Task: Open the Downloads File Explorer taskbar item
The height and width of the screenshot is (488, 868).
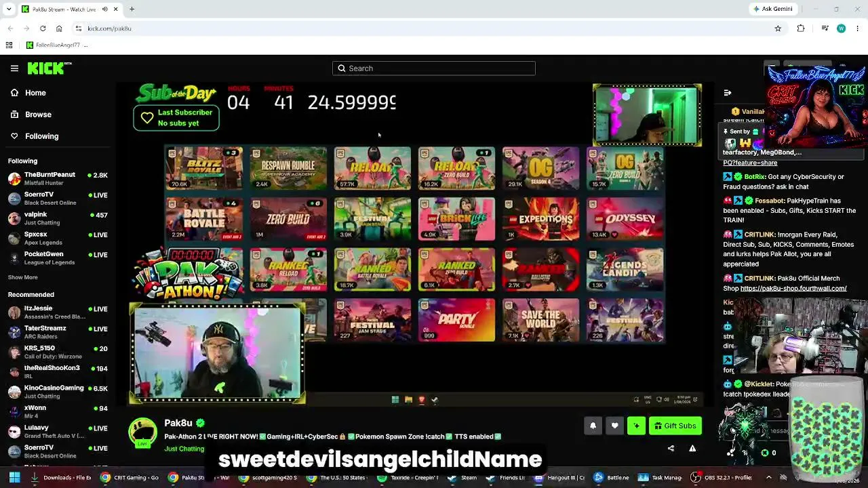Action: pos(61,478)
